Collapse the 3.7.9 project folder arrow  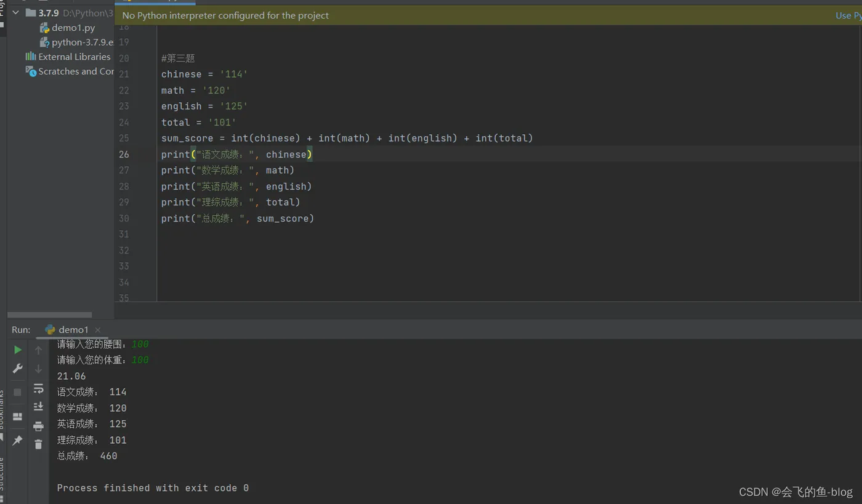tap(16, 12)
